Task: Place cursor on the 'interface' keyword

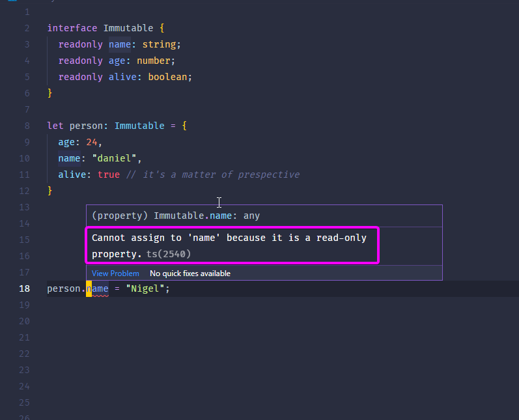Action: 72,28
